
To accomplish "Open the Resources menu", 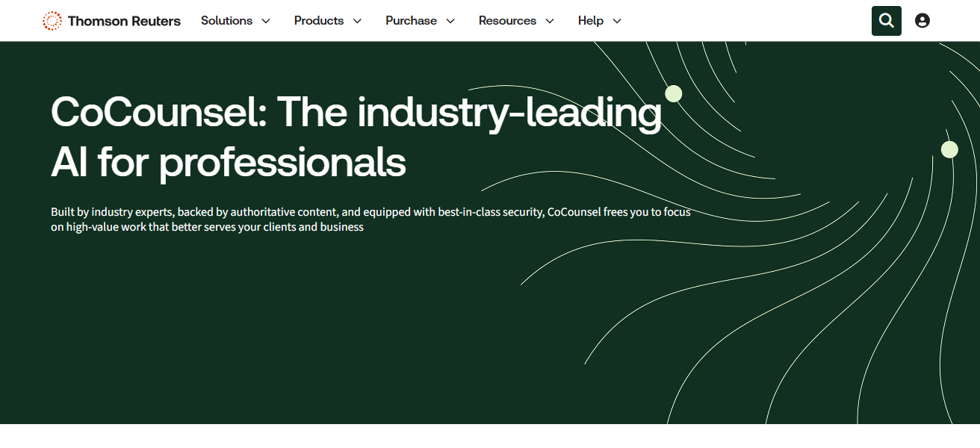I will [x=507, y=21].
